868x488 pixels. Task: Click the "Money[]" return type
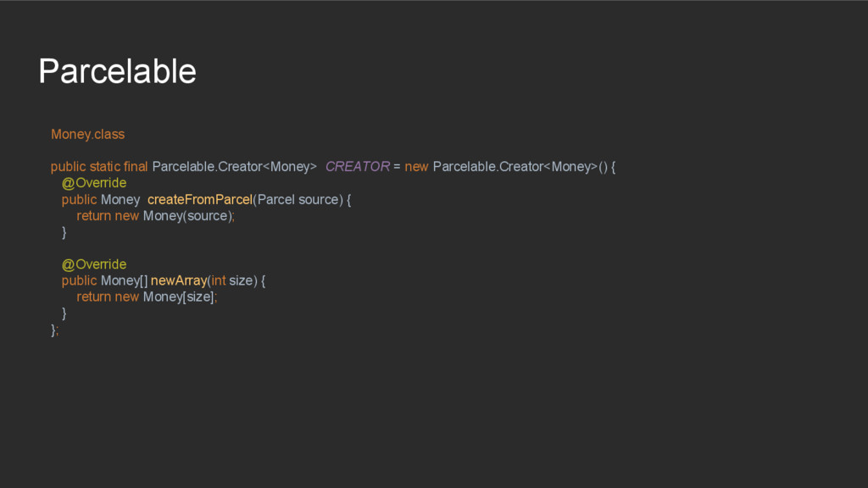tap(124, 280)
